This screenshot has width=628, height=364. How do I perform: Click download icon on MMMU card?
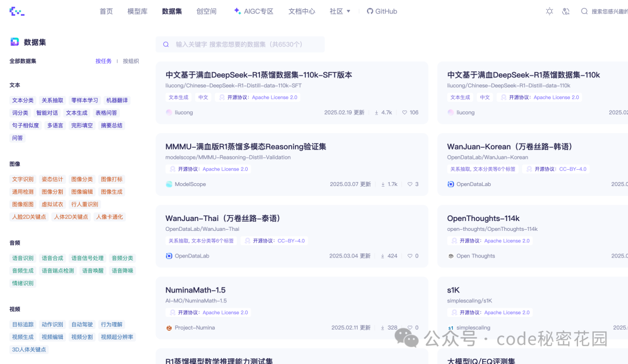[383, 184]
